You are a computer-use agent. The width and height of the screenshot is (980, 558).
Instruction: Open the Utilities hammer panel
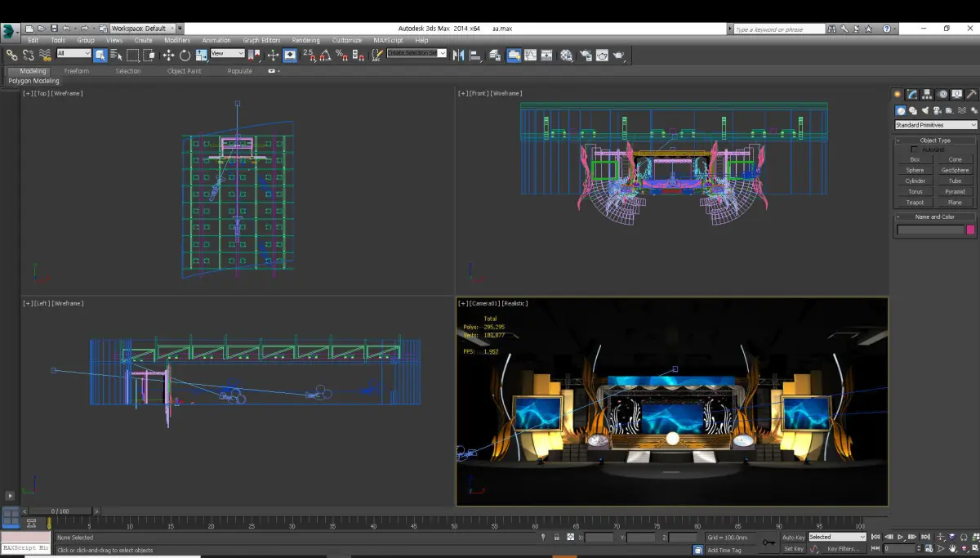click(971, 95)
